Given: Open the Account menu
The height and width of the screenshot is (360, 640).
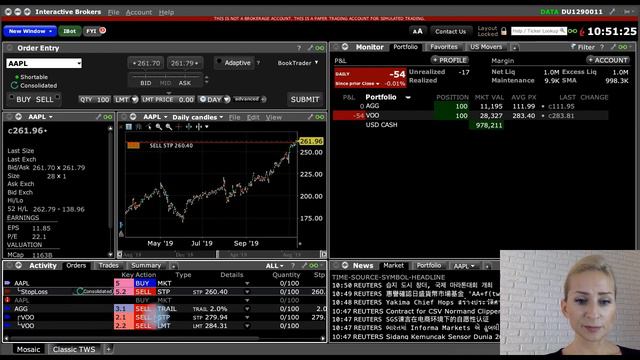Looking at the screenshot, I should pyautogui.click(x=139, y=12).
